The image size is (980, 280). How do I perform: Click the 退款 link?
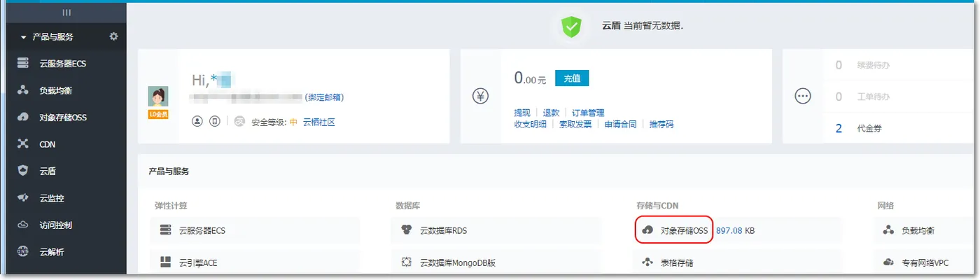(551, 113)
